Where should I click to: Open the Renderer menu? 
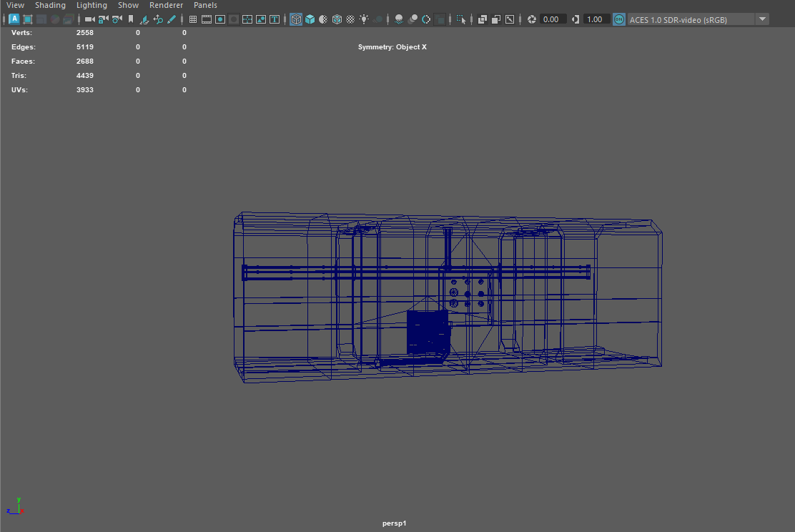click(167, 5)
